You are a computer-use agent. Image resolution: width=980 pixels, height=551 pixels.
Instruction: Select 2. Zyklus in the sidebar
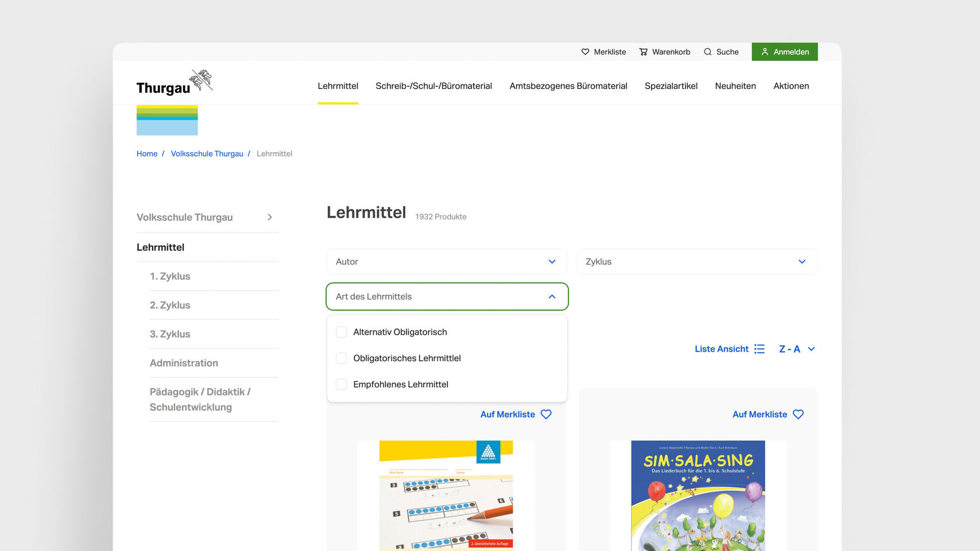click(x=170, y=305)
